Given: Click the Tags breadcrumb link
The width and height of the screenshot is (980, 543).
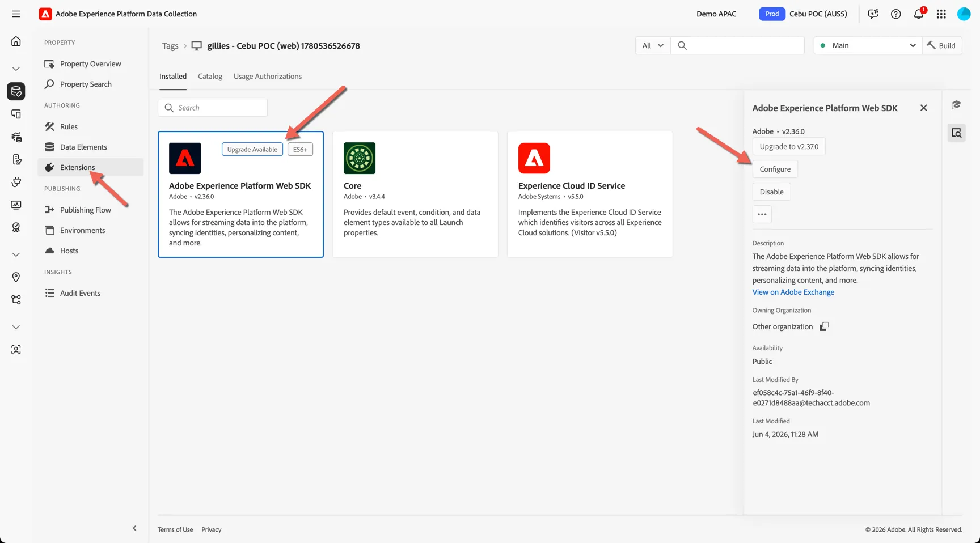Looking at the screenshot, I should coord(170,46).
